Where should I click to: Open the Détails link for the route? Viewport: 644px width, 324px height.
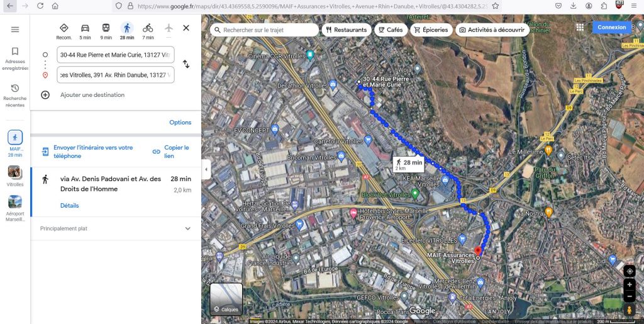coord(70,206)
